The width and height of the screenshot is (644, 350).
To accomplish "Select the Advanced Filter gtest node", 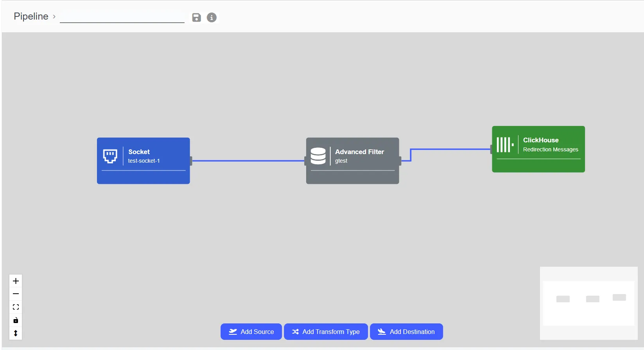I will (353, 161).
